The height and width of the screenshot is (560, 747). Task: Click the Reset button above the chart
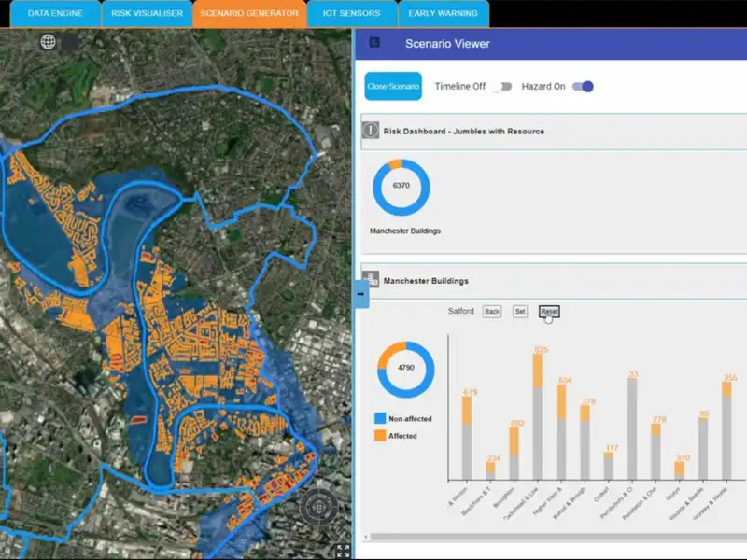point(549,312)
